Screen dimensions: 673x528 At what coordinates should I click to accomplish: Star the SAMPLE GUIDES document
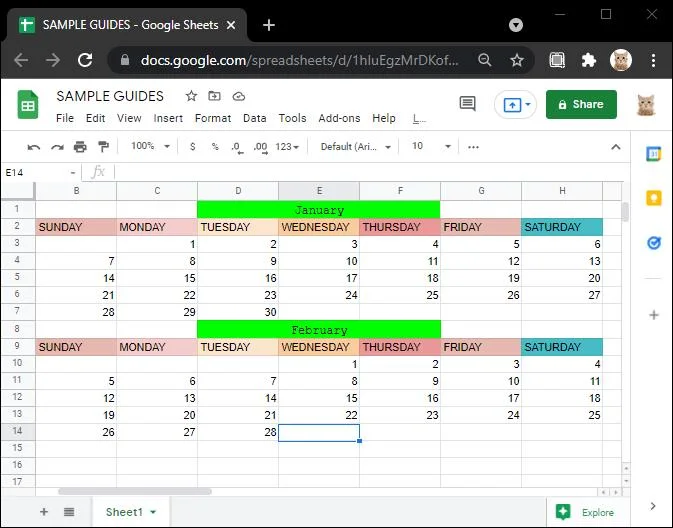point(191,96)
